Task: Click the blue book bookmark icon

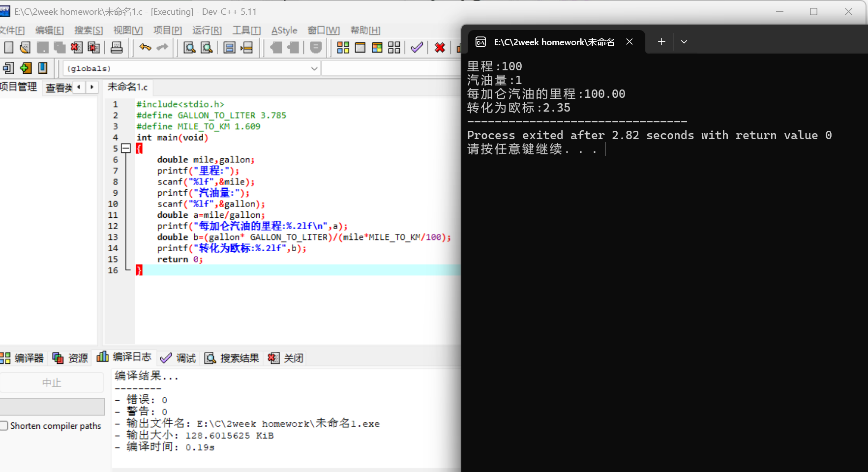Action: pyautogui.click(x=43, y=68)
